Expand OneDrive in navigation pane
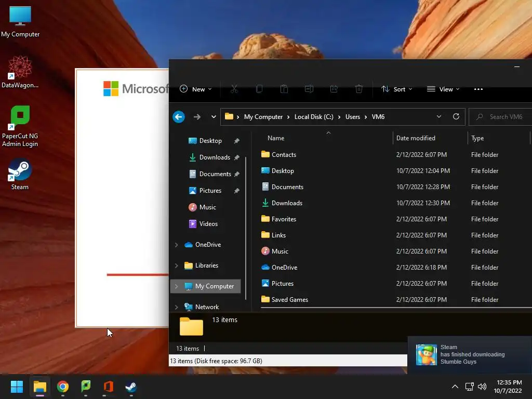Viewport: 532px width, 399px height. coord(177,245)
